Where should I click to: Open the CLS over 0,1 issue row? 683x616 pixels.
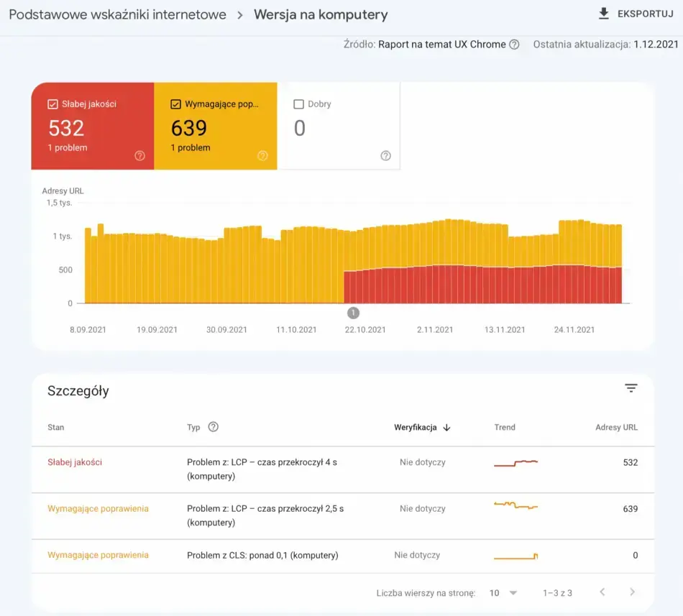click(262, 555)
